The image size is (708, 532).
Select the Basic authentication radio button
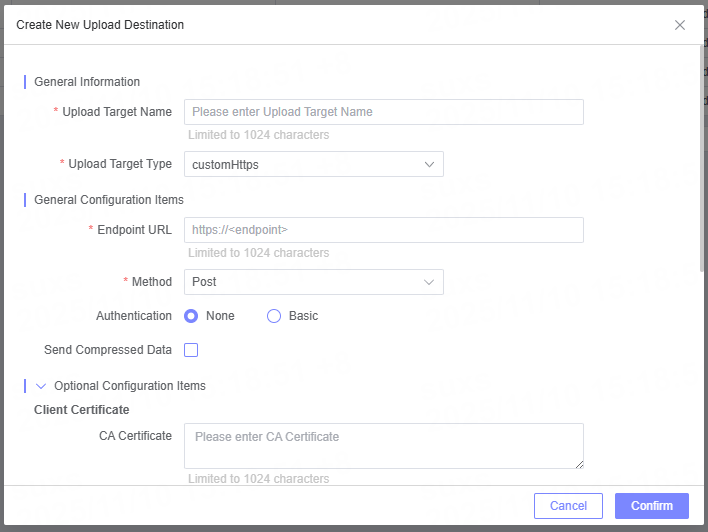click(274, 316)
